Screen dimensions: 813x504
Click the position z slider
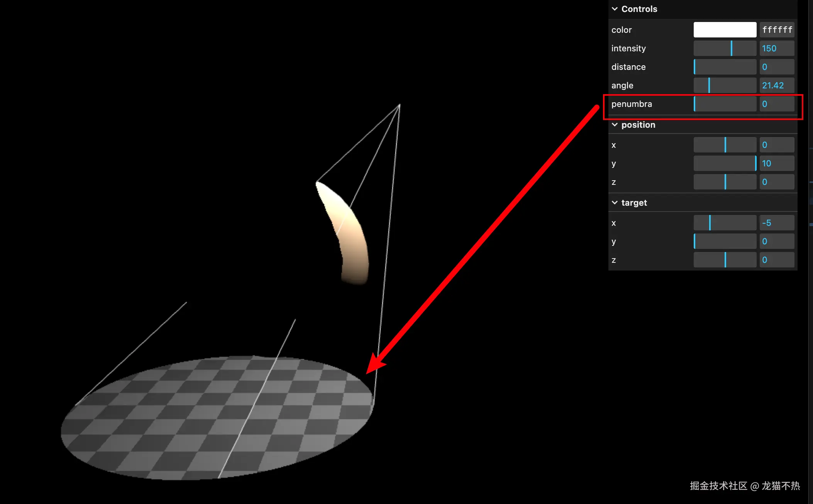click(725, 182)
